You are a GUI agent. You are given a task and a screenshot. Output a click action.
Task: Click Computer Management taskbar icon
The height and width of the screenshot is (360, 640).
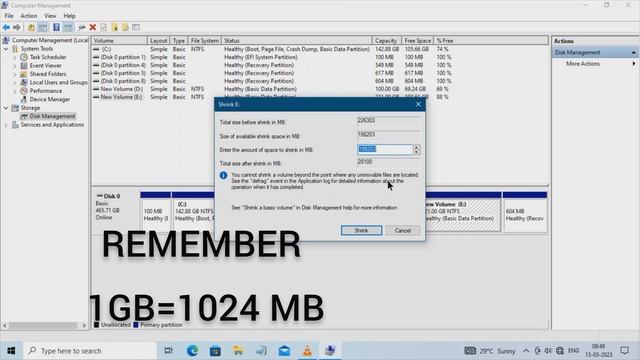pos(330,351)
